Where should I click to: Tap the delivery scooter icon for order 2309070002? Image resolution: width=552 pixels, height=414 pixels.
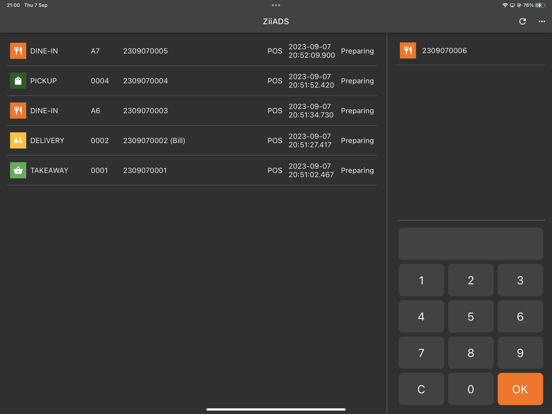click(18, 140)
